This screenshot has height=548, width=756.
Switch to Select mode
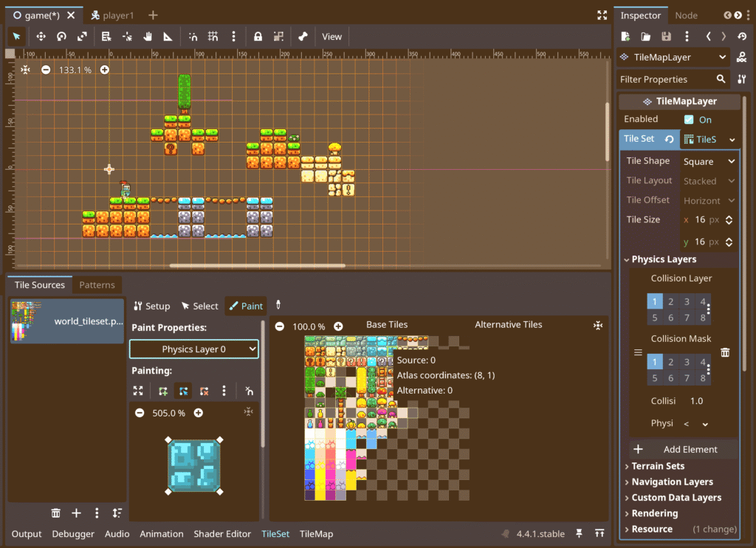pos(200,306)
